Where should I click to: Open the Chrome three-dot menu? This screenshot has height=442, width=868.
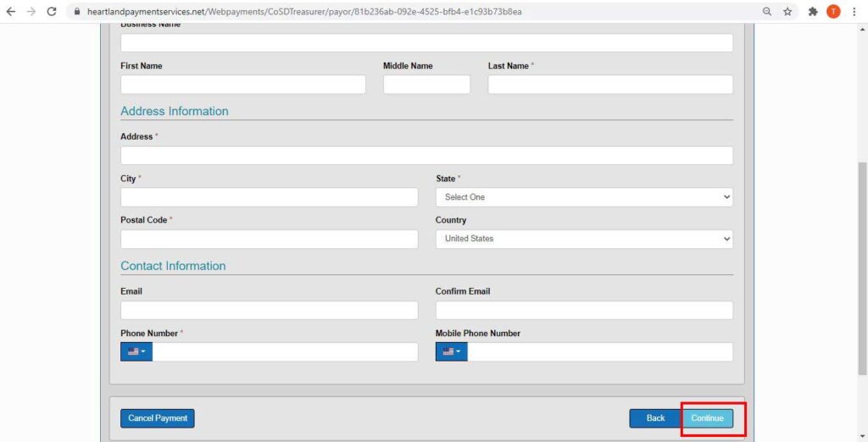(854, 12)
